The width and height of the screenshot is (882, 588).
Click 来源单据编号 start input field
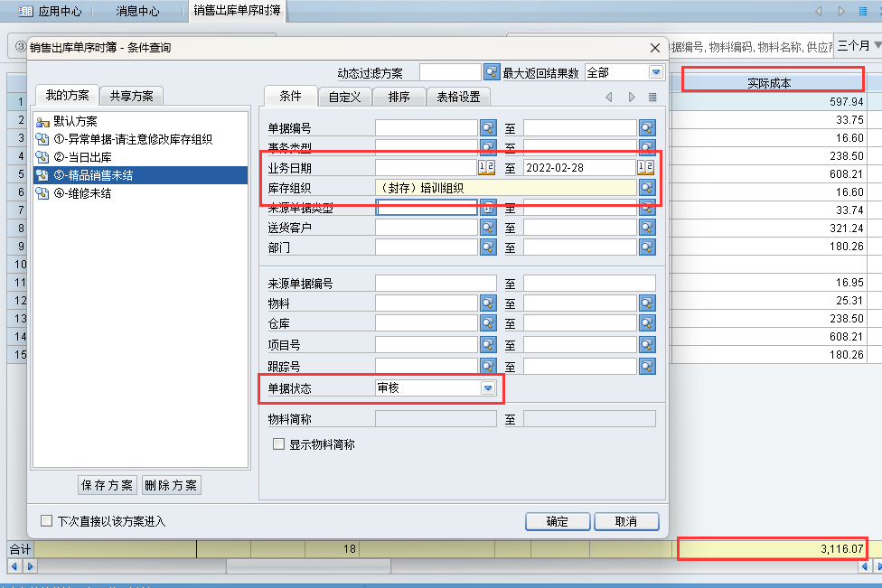pyautogui.click(x=436, y=284)
